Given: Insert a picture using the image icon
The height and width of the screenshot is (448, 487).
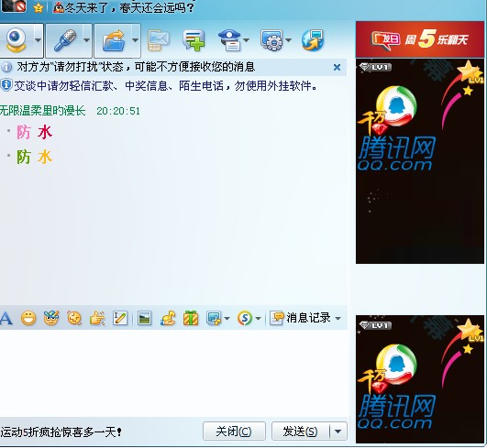Looking at the screenshot, I should point(144,318).
